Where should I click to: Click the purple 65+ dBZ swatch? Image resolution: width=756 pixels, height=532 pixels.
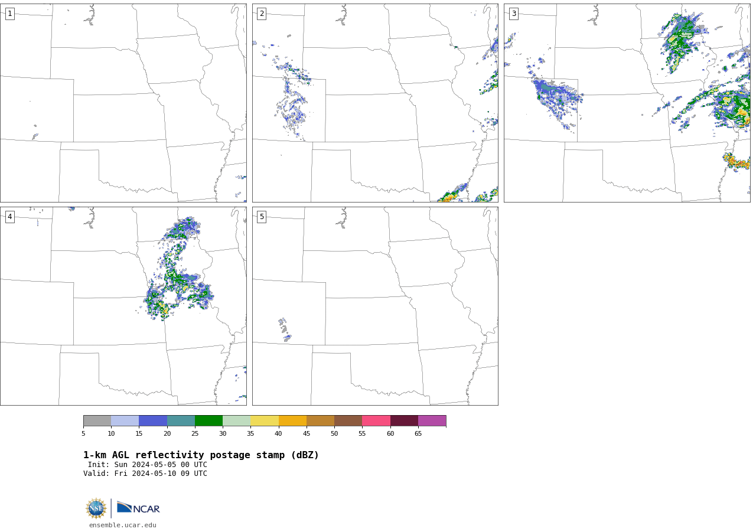[432, 420]
